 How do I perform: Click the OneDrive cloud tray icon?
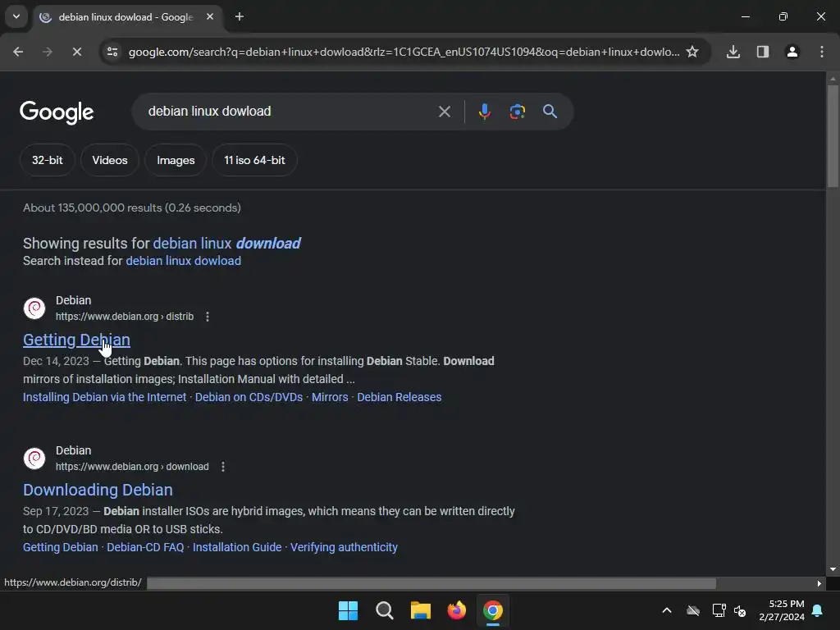[693, 610]
